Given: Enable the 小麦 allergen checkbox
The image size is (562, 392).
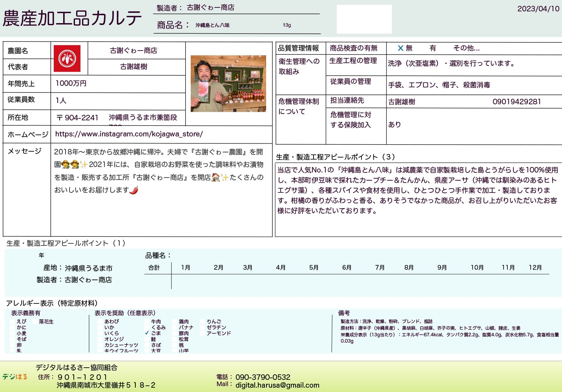Looking at the screenshot, I should (13, 333).
